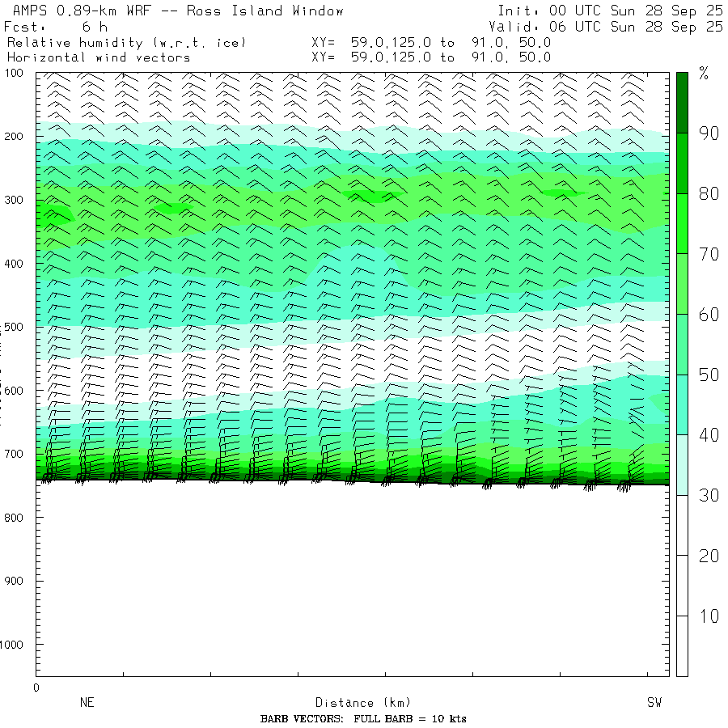
Task: Click the 90 colorbar label
Action: (x=709, y=133)
